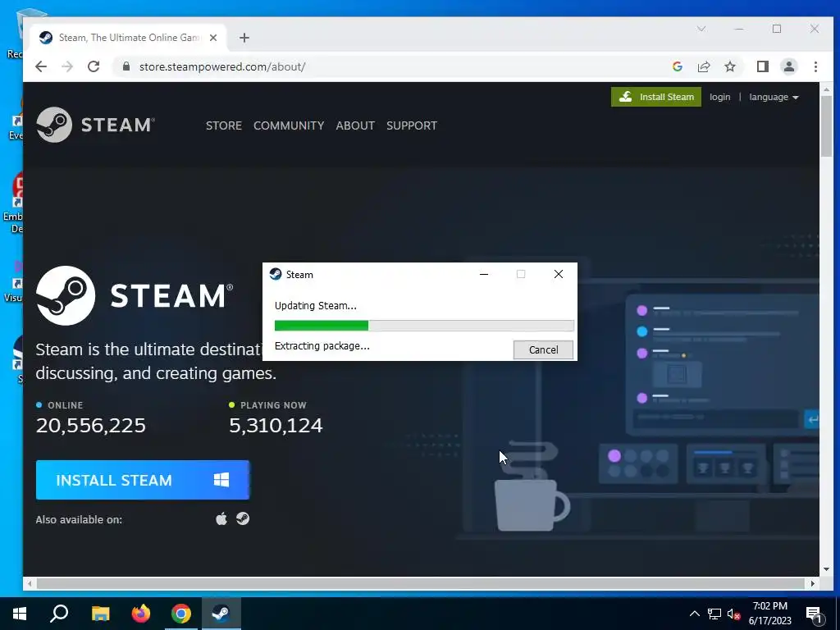This screenshot has width=840, height=630.
Task: Click the large Steam logo in hero section
Action: [135, 295]
